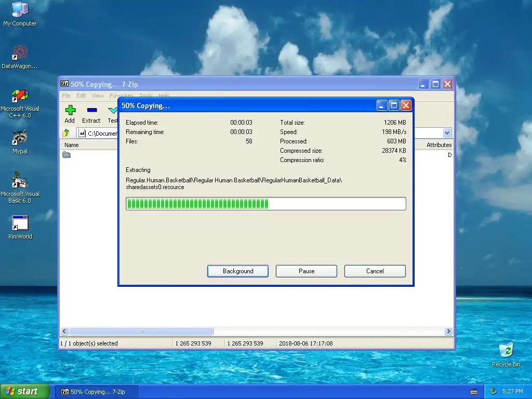Open the Help menu in 7-Zip
The image size is (532, 399).
tap(164, 96)
